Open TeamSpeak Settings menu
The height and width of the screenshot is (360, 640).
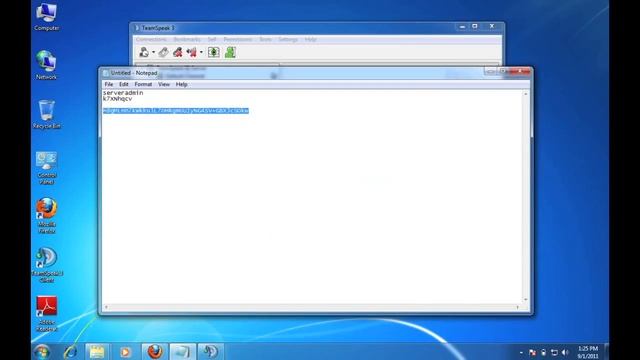point(288,39)
